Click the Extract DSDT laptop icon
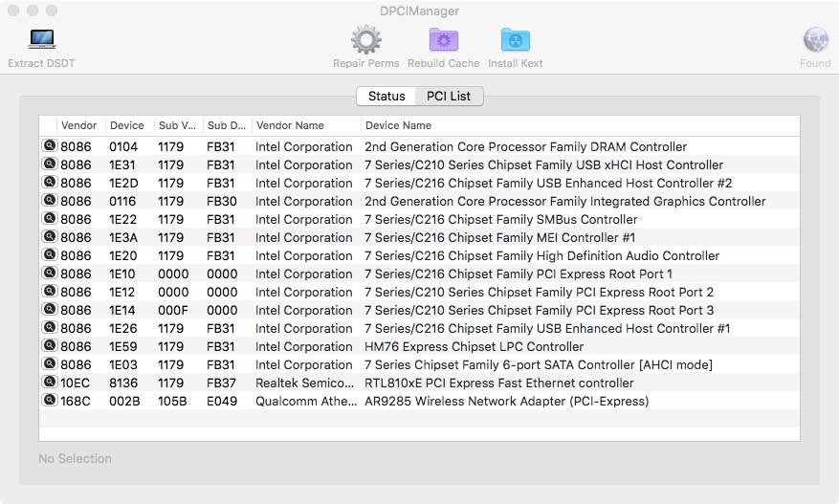Image resolution: width=839 pixels, height=504 pixels. click(42, 39)
